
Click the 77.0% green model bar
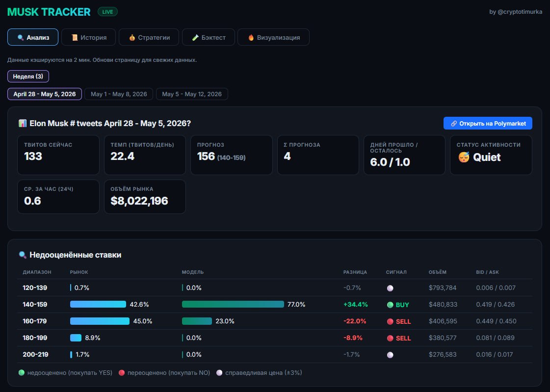click(233, 304)
